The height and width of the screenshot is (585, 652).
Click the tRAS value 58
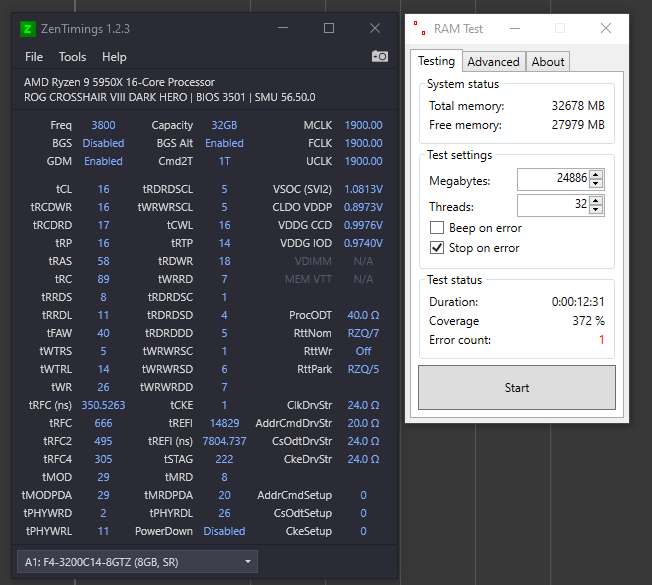(103, 261)
